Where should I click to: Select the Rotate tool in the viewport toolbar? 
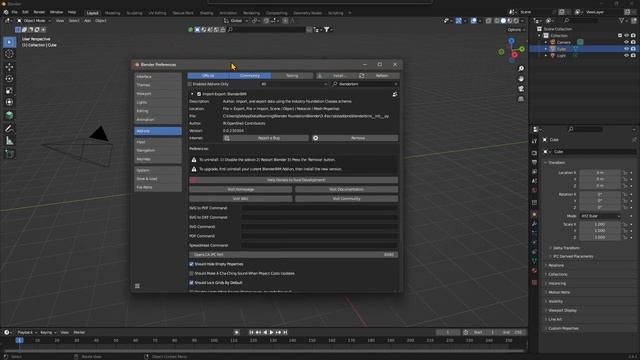(9, 79)
